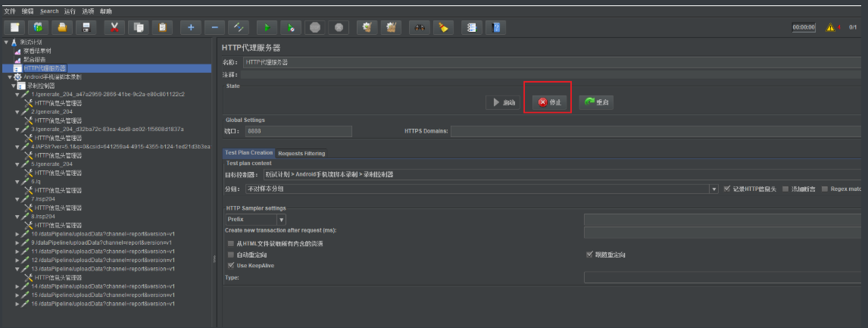Click the Clear results toolbar icon
Image resolution: width=868 pixels, height=328 pixels.
pyautogui.click(x=367, y=27)
